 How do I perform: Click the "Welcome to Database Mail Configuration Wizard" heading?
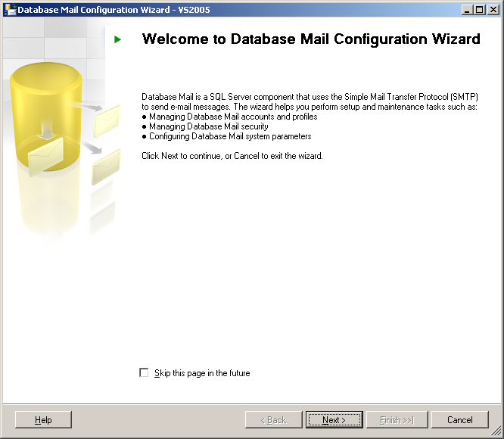point(311,39)
